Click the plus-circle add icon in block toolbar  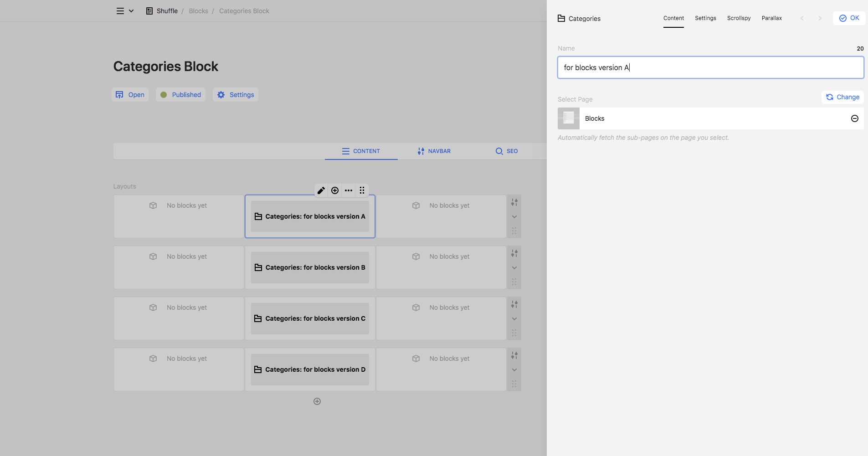point(335,190)
